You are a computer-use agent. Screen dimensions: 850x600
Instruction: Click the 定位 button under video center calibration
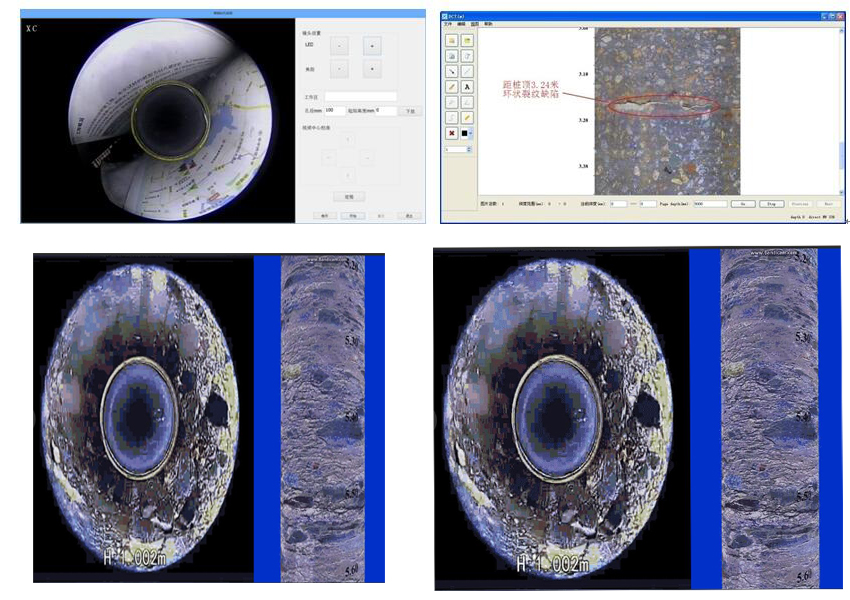point(350,195)
